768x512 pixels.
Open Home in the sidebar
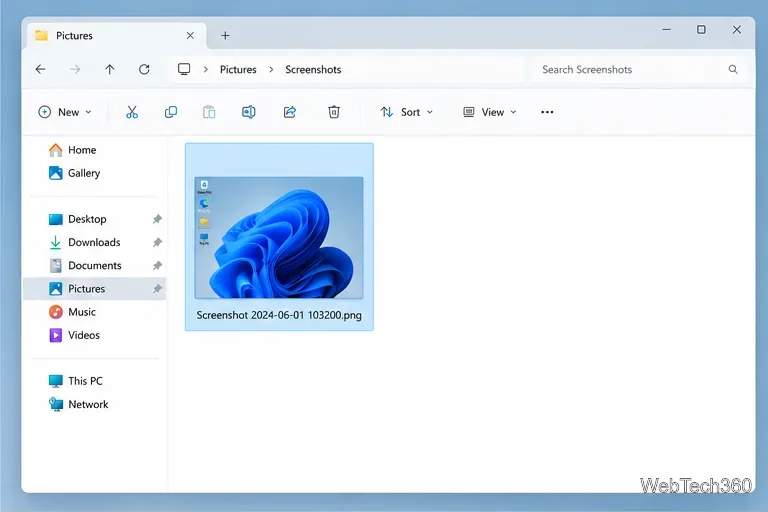(82, 150)
